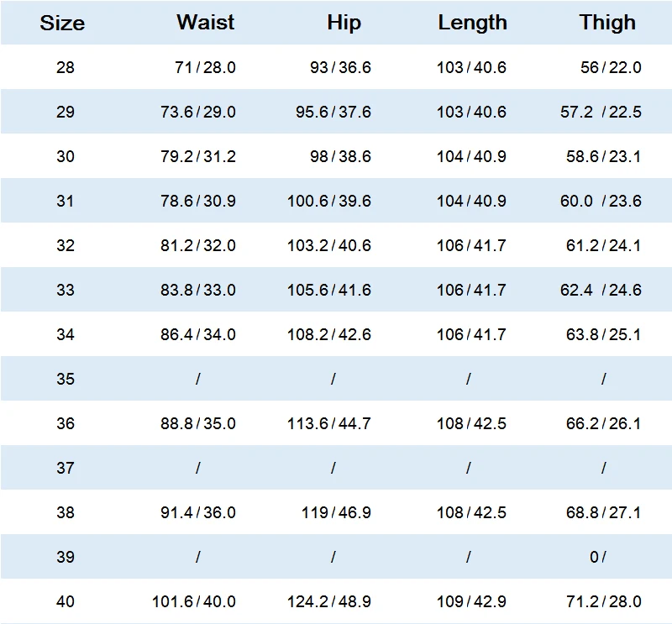Click the Size column header
672x624 pixels.
click(62, 23)
